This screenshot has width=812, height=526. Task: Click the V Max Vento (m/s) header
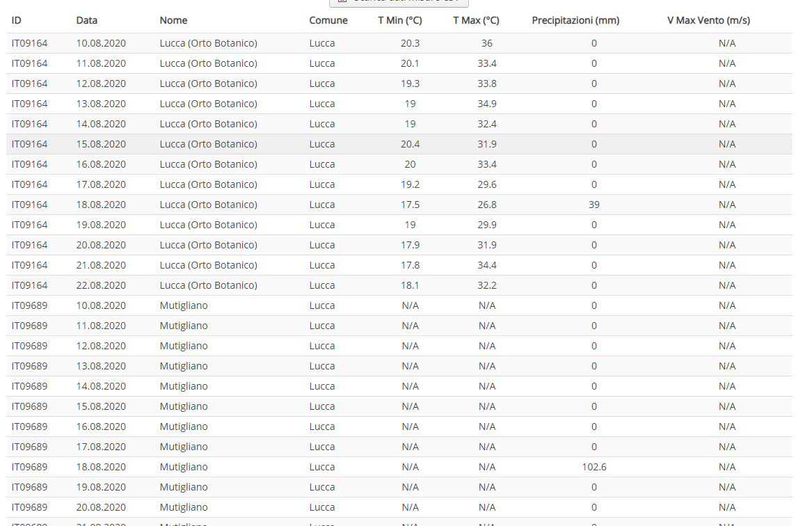coord(708,20)
